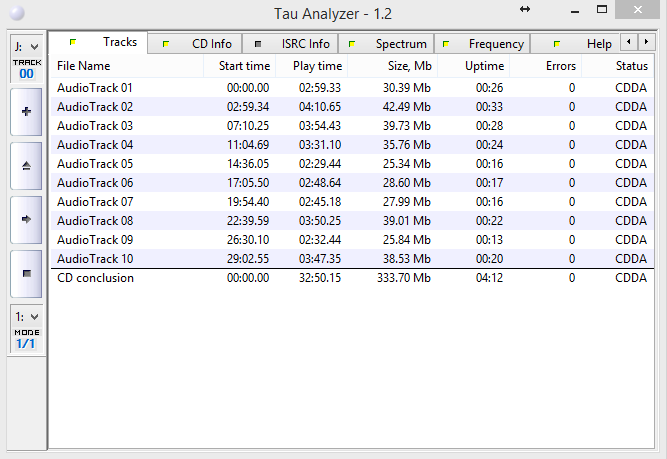Select AudioTrack 09 row

tap(352, 240)
